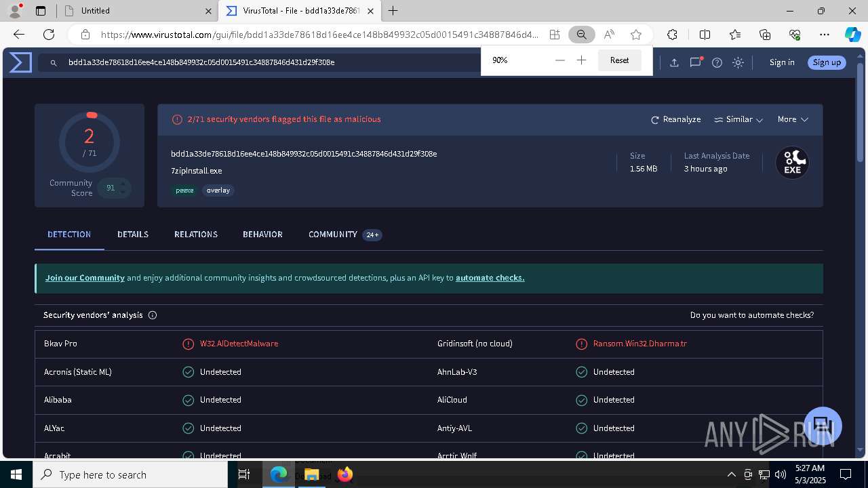Reset zoom level to default

pos(620,60)
